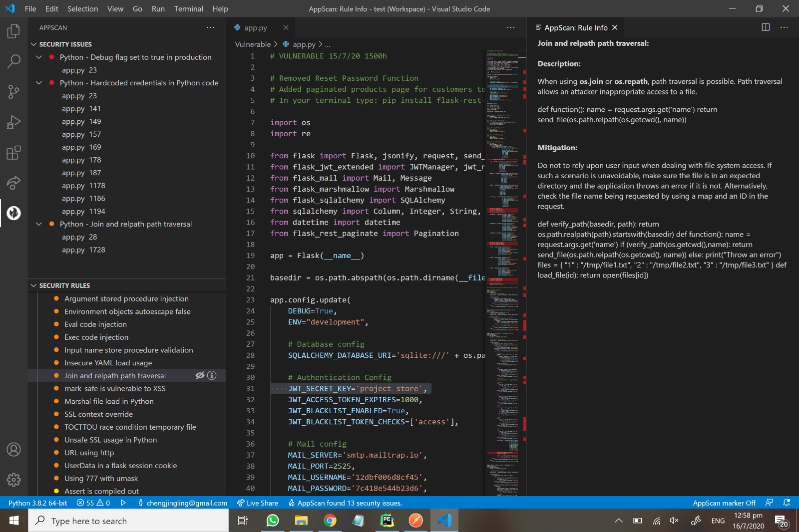Open the File menu
The width and height of the screenshot is (799, 532).
(x=30, y=8)
